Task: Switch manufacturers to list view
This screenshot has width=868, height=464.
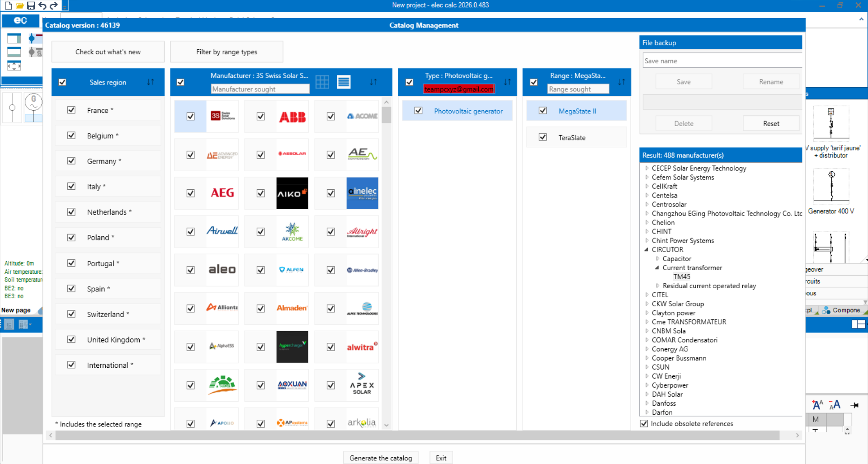Action: (344, 82)
